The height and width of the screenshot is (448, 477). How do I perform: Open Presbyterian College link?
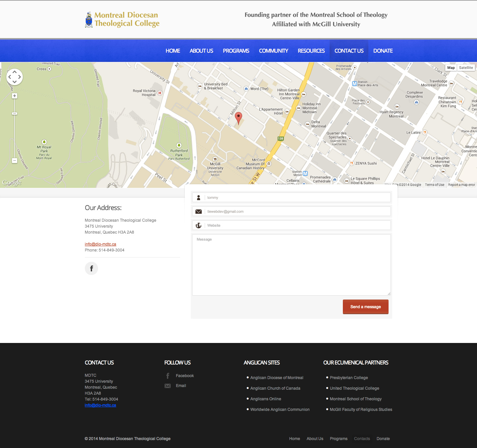[349, 378]
